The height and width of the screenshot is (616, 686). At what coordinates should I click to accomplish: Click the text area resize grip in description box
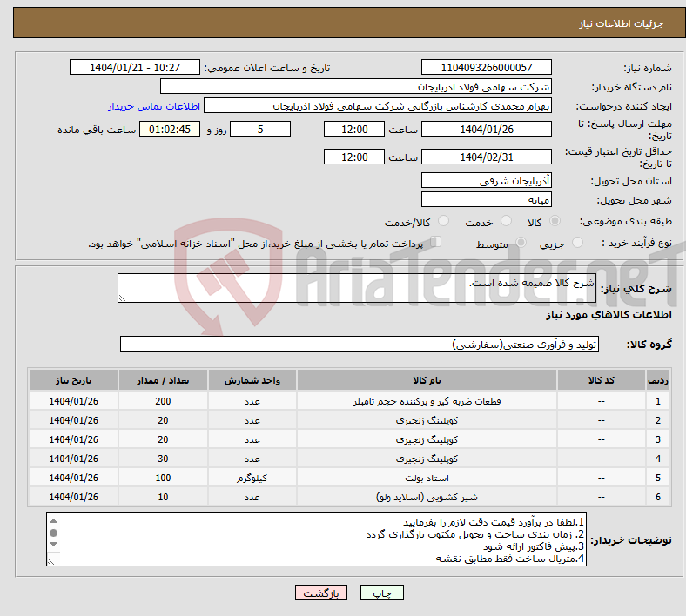coord(122,298)
